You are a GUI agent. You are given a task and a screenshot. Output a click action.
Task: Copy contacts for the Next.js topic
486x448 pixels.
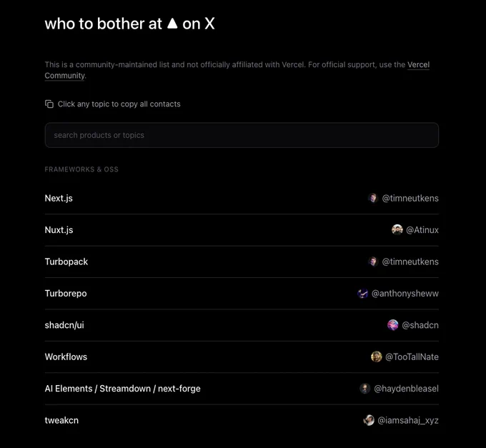pos(59,198)
